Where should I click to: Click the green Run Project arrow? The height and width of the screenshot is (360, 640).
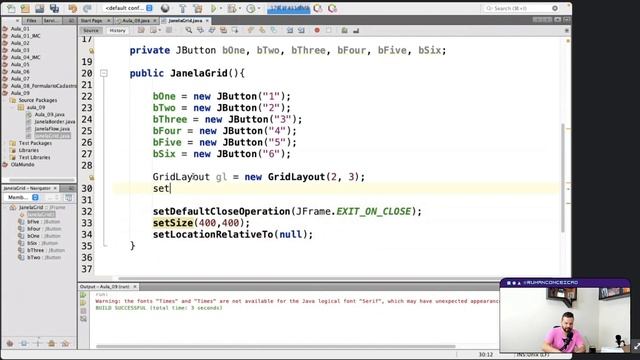point(213,8)
